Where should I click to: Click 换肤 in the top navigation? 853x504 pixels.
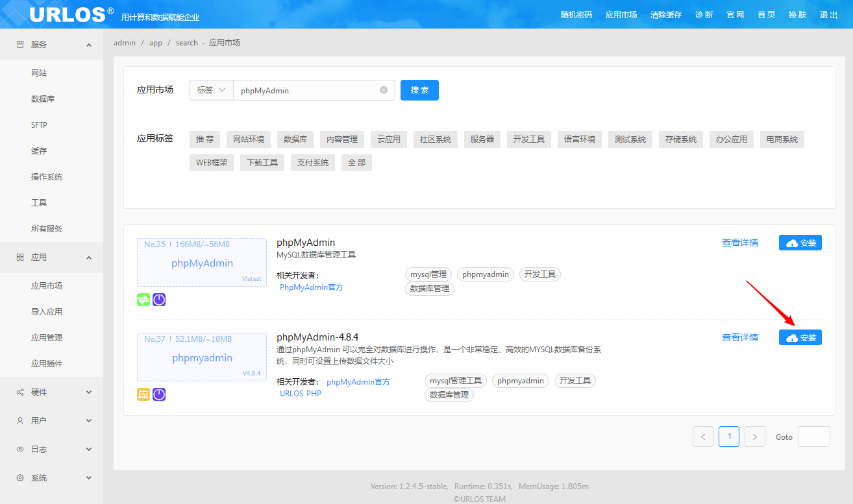pyautogui.click(x=798, y=15)
